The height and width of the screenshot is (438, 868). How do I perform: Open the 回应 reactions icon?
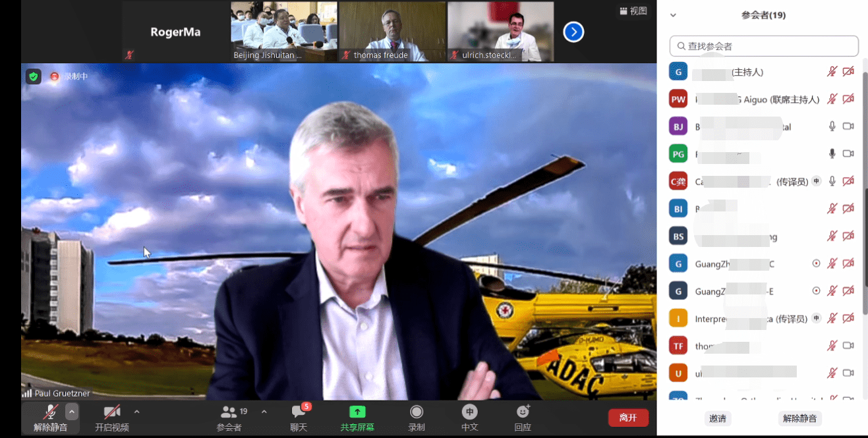click(x=523, y=412)
